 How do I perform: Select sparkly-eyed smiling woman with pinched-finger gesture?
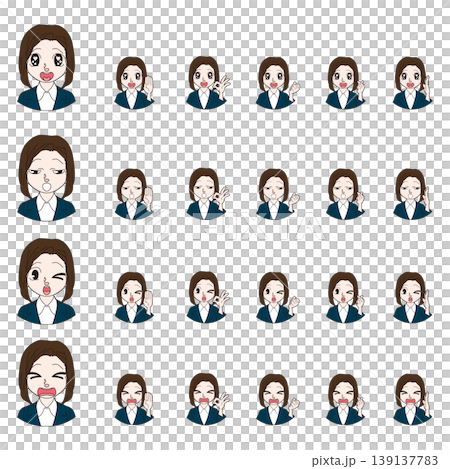tap(345, 83)
